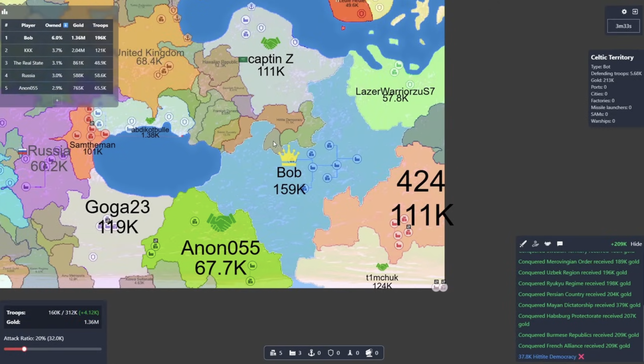This screenshot has height=364, width=644.
Task: Click the exit game icon
Action: point(635,12)
